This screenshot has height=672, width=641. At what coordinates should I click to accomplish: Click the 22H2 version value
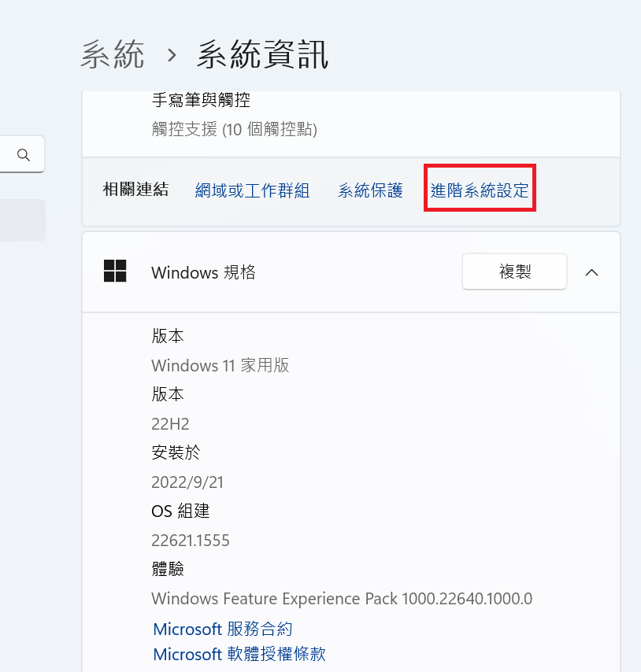click(170, 424)
